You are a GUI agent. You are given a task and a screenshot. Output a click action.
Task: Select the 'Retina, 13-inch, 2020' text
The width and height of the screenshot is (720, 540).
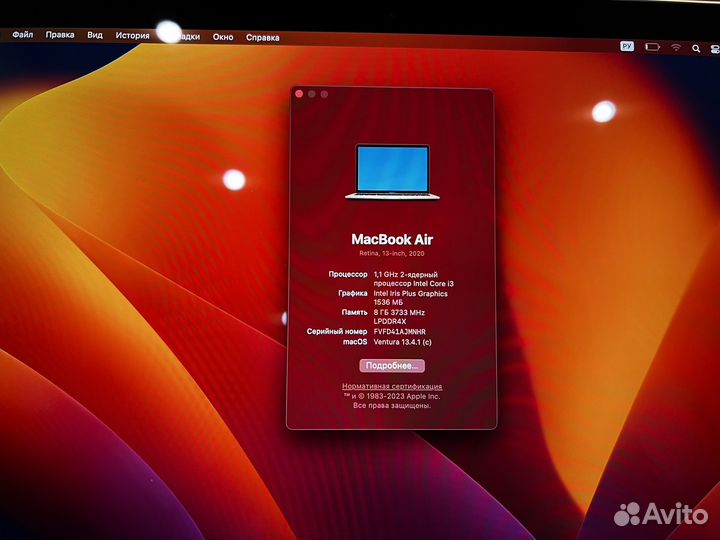[392, 253]
